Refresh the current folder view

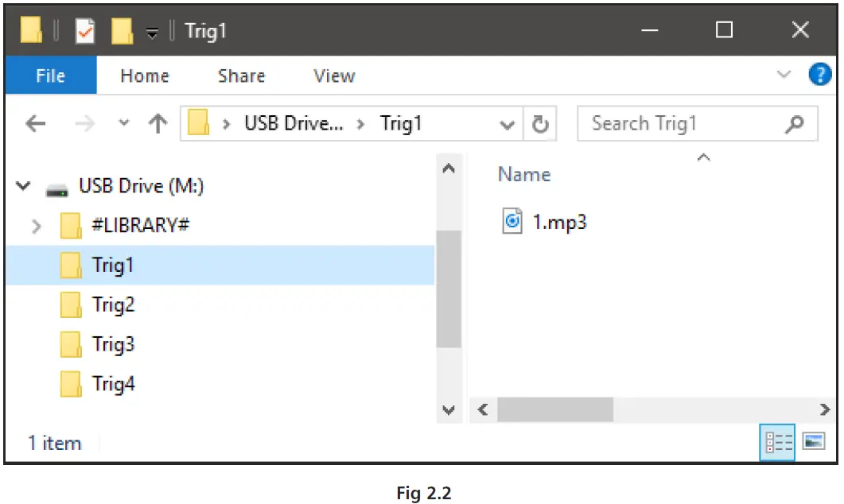[540, 124]
